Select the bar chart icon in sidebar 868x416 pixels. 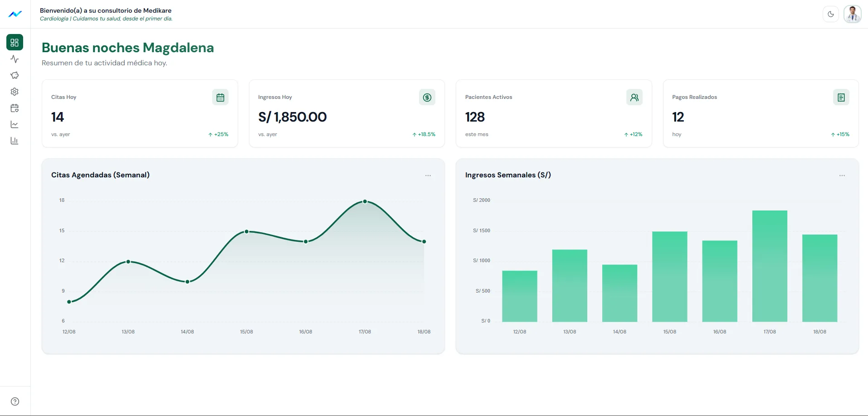click(x=15, y=141)
